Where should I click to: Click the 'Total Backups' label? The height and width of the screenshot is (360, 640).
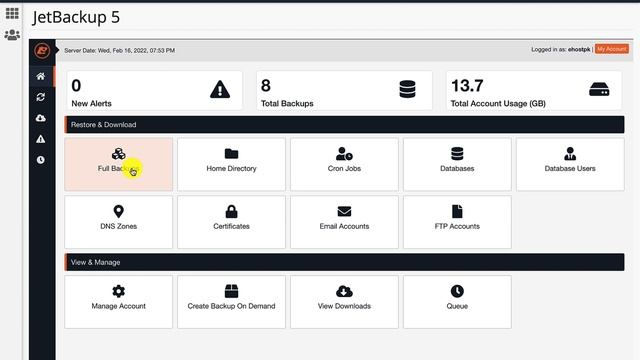pos(287,103)
